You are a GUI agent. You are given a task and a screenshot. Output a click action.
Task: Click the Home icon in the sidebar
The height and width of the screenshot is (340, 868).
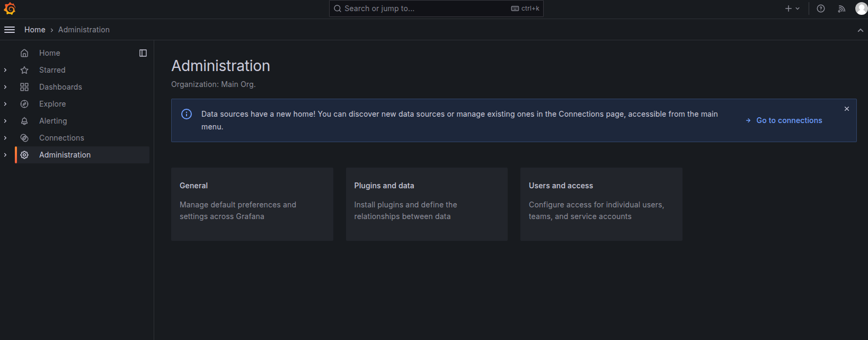24,53
